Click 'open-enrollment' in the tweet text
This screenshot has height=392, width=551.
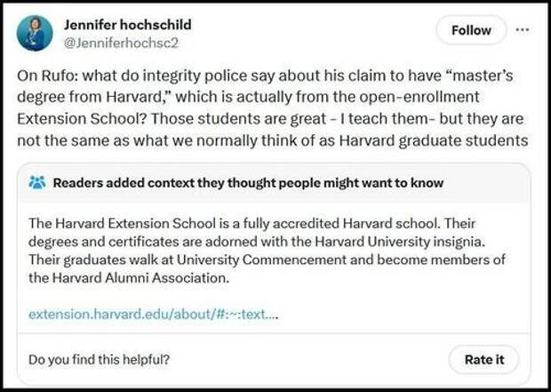pos(419,97)
